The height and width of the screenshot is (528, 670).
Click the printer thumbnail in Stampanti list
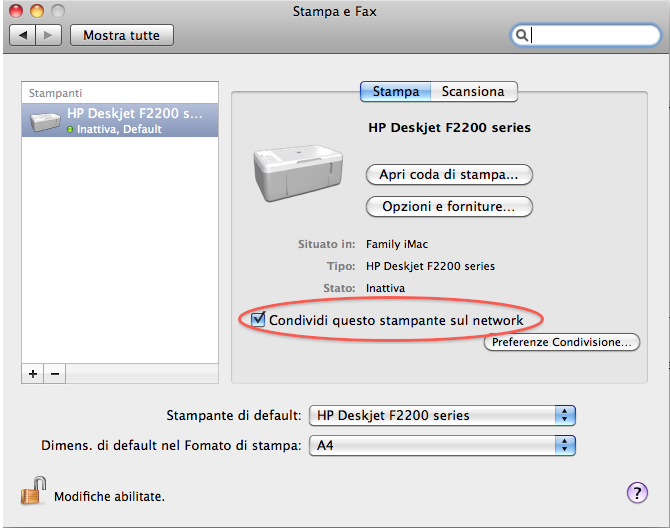point(46,121)
